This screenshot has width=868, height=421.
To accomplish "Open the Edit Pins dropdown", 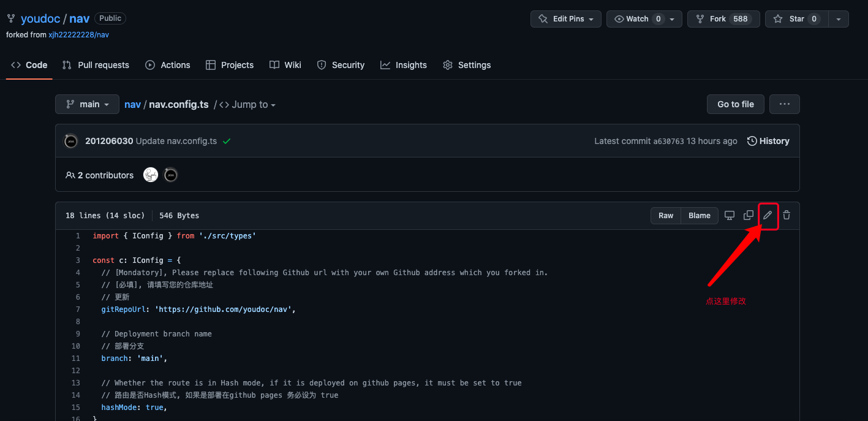I will coord(566,19).
